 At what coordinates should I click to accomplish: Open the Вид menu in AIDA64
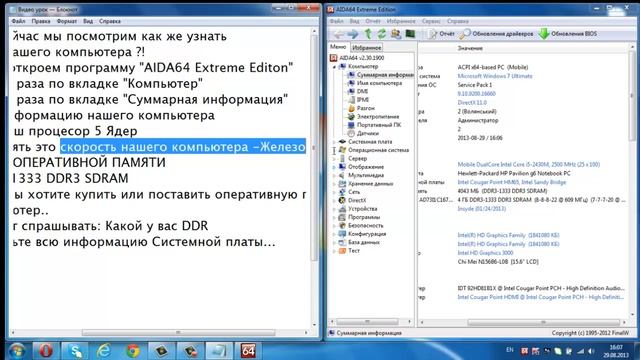point(354,21)
